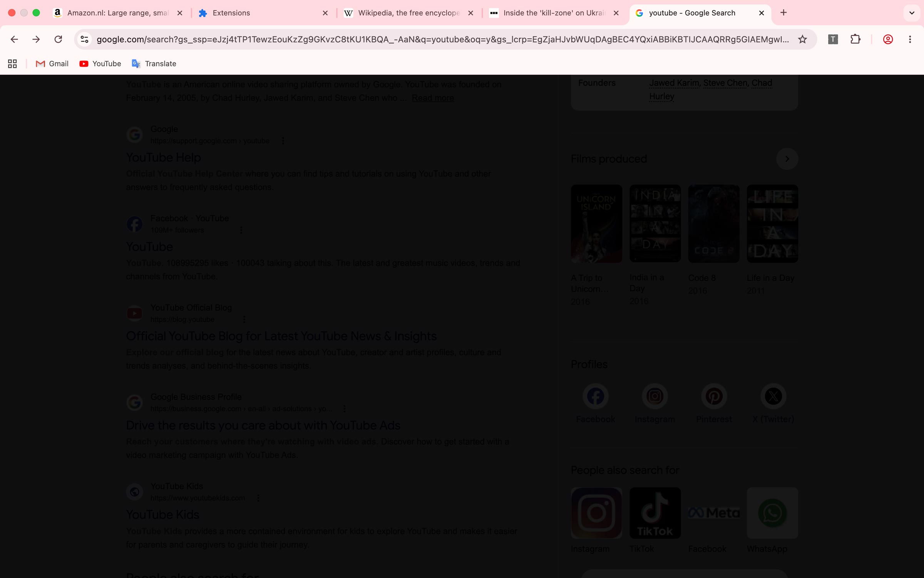924x578 pixels.
Task: Open the YouTube Kids result
Action: [x=162, y=515]
